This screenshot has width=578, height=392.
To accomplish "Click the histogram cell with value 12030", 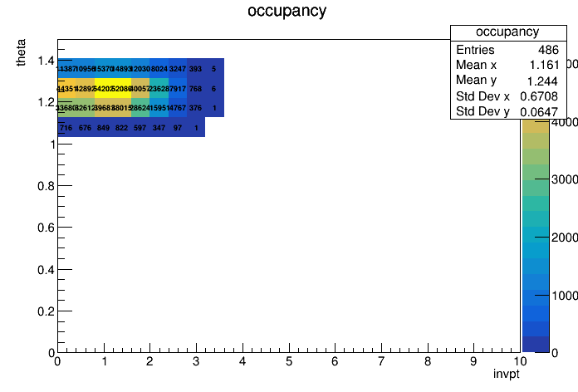I will 140,68.
